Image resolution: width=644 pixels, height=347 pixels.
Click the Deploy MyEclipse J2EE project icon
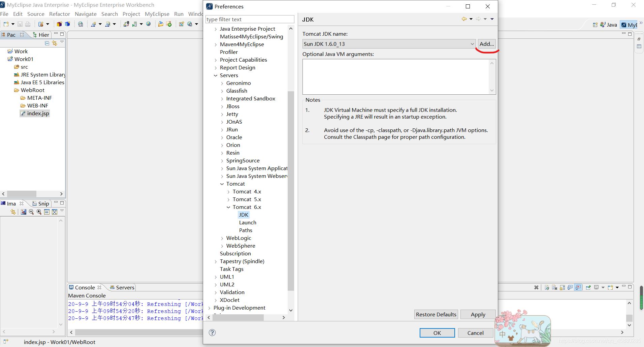[126, 24]
